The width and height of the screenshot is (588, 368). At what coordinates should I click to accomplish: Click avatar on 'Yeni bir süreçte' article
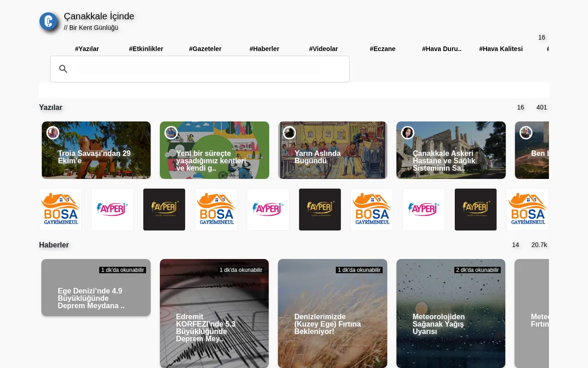pyautogui.click(x=171, y=132)
